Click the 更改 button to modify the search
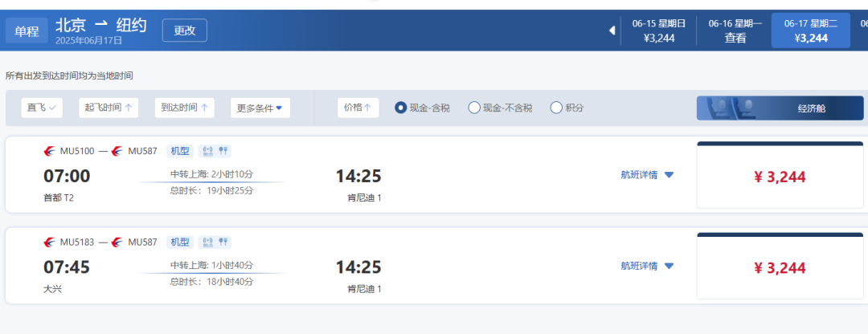Viewport: 868px width, 334px height. click(x=185, y=31)
